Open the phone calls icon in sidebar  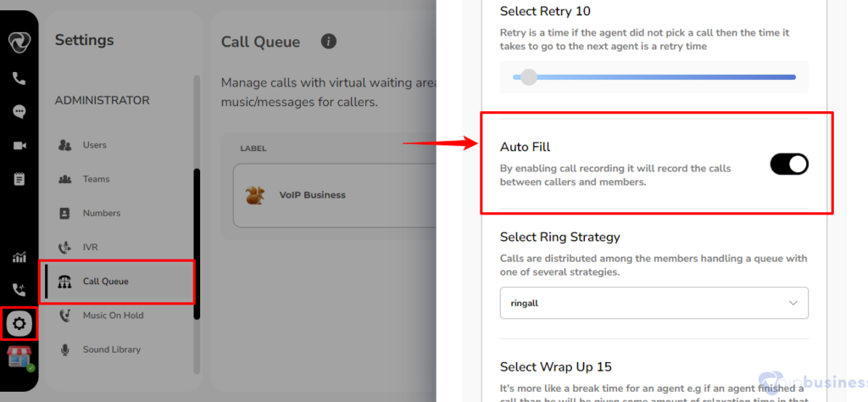point(19,79)
